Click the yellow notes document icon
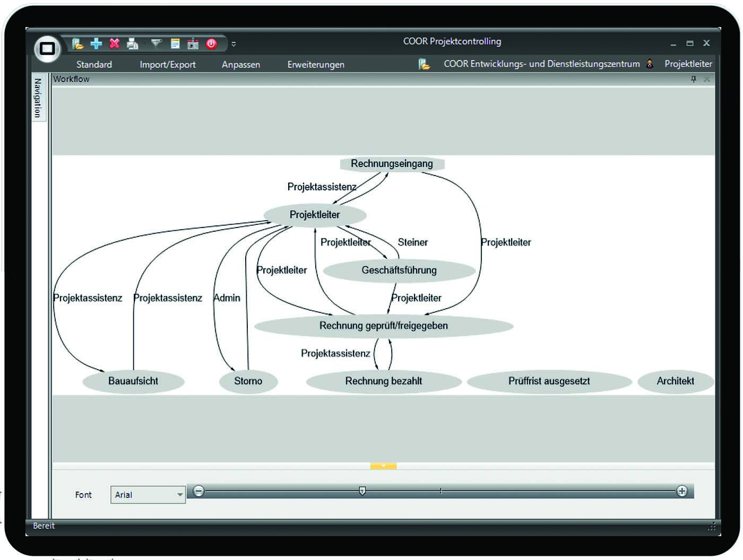 [175, 44]
